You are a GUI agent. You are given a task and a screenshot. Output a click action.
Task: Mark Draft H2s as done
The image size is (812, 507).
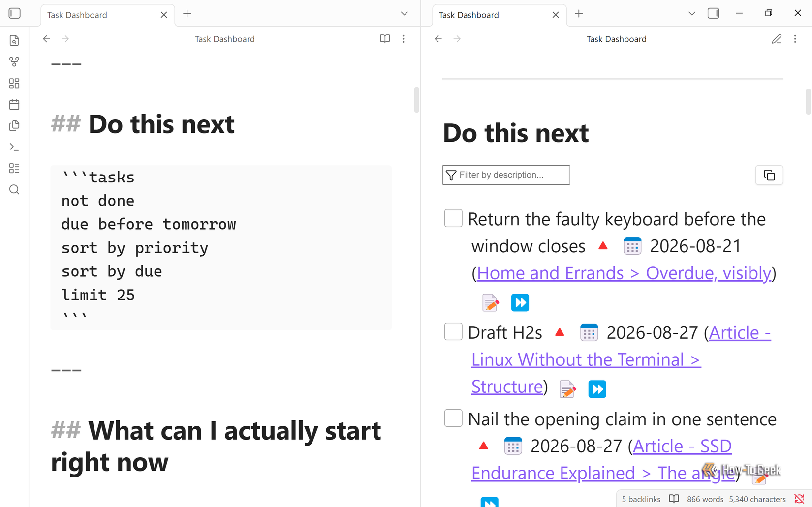click(x=453, y=331)
